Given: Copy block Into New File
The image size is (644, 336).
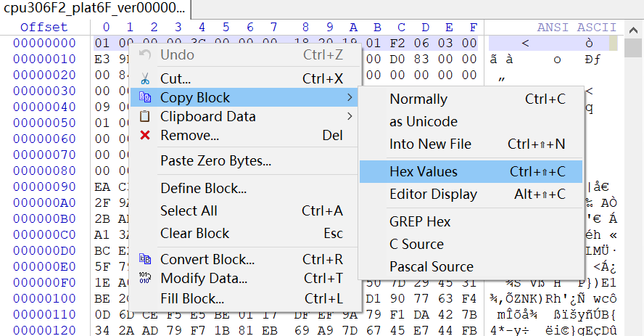Looking at the screenshot, I should pos(471,144).
